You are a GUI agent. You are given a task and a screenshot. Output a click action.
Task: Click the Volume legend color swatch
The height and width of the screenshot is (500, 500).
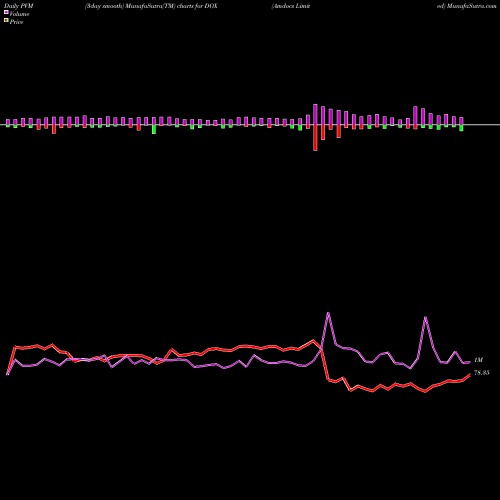coord(6,13)
